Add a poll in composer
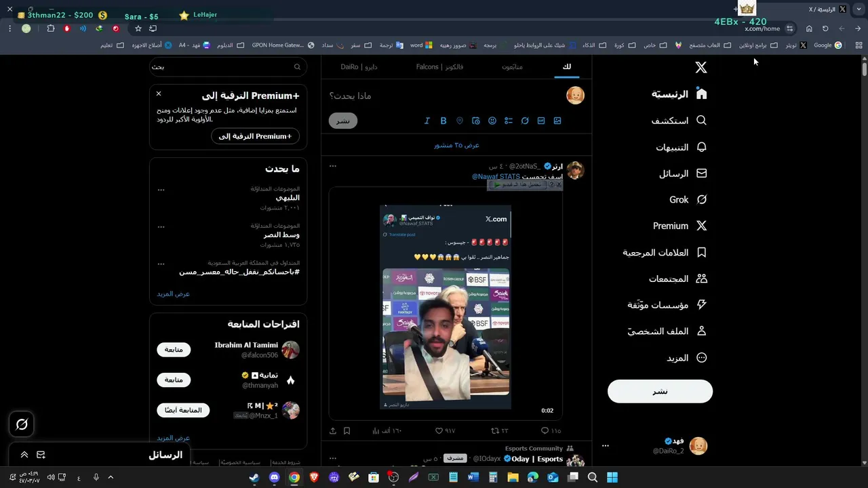 click(x=509, y=121)
